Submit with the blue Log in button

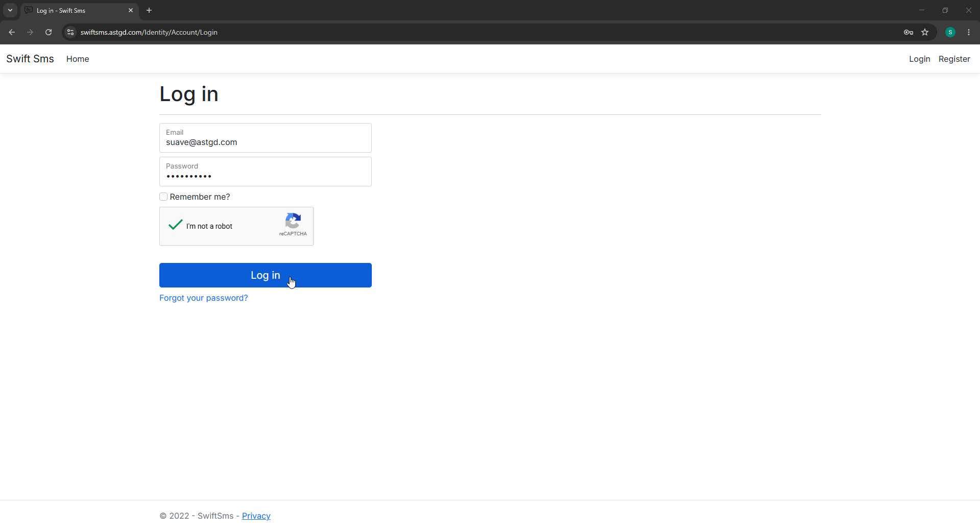[266, 275]
